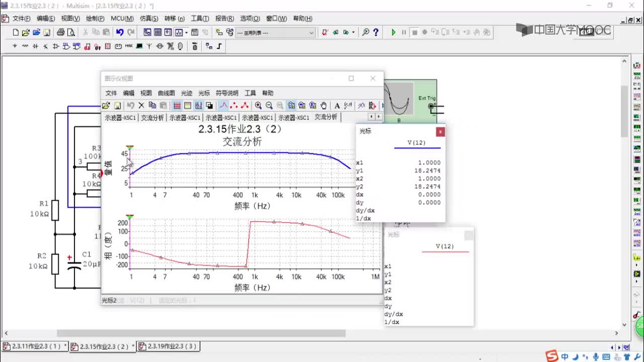Open the find/zoom magnifier in main toolbar
This screenshot has height=362, width=644.
(x=365, y=32)
